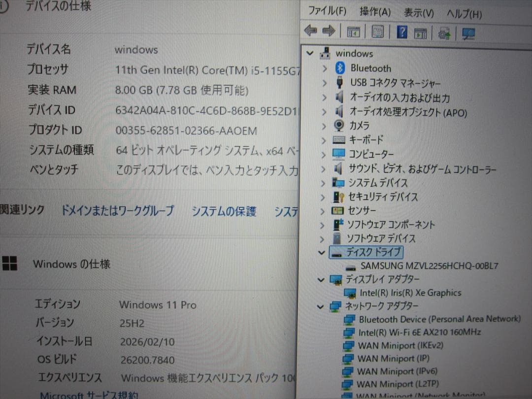This screenshot has width=532, height=399.
Task: Click install date 2026/02/10
Action: coord(147,342)
